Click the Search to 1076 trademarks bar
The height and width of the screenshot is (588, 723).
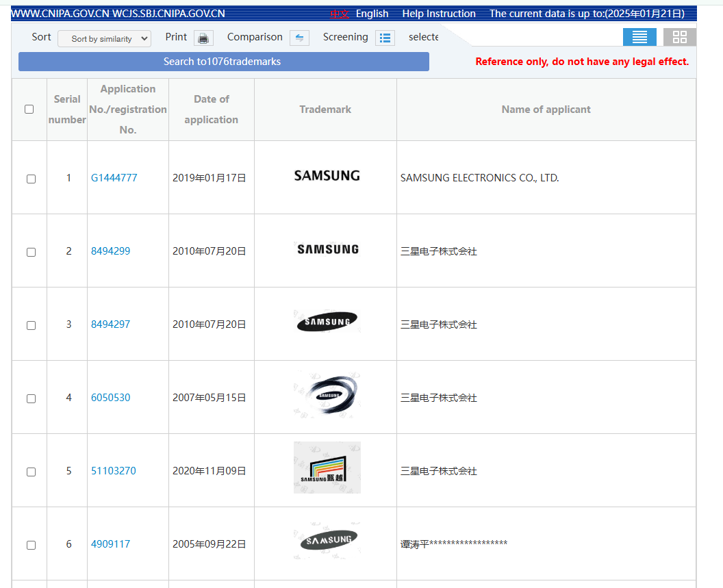[224, 62]
